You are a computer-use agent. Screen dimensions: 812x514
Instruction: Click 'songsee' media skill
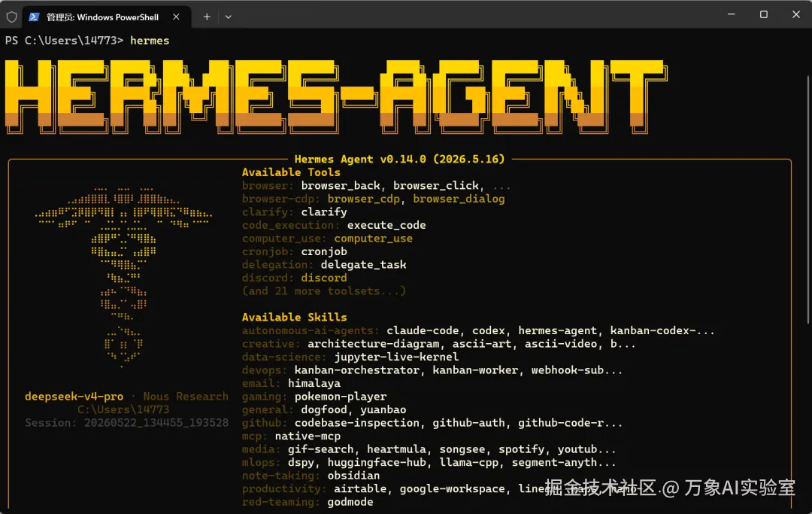(x=462, y=449)
